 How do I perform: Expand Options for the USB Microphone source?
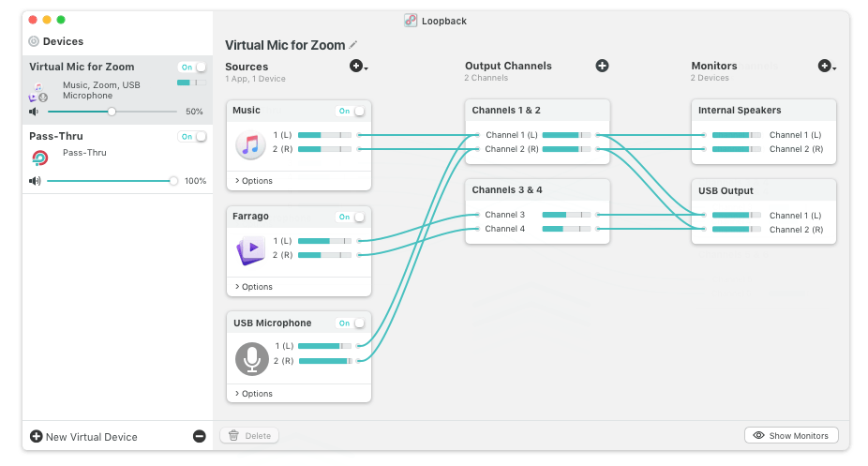click(x=253, y=394)
